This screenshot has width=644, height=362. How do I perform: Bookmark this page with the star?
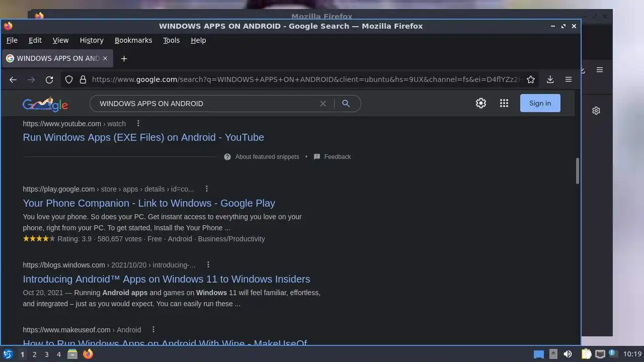pos(530,79)
